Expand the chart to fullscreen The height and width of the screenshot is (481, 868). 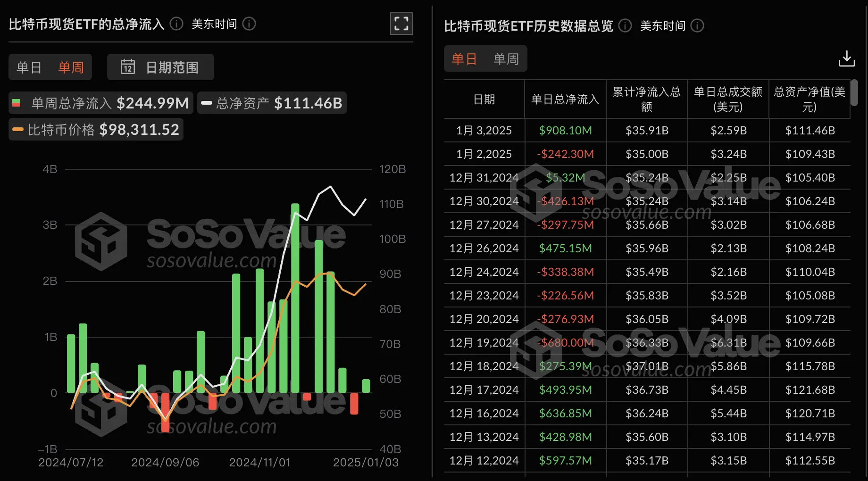click(x=401, y=23)
